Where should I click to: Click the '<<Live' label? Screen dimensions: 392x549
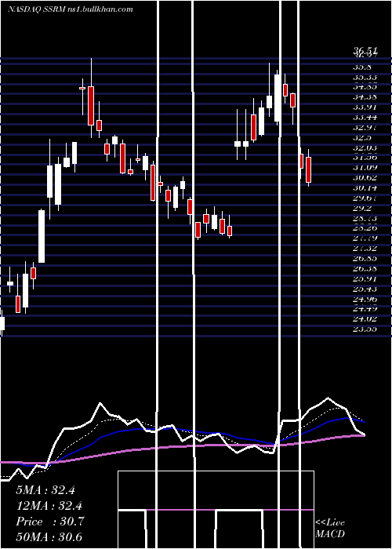[330, 523]
